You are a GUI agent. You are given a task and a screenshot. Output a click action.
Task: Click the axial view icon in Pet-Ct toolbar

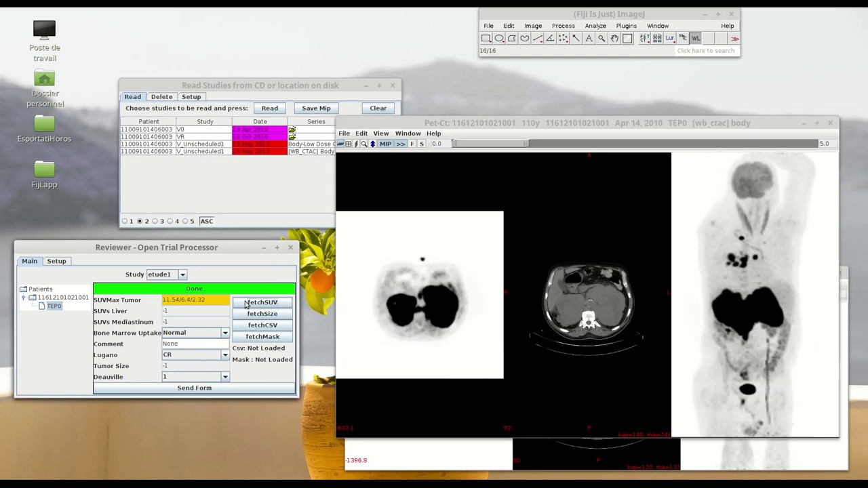340,144
